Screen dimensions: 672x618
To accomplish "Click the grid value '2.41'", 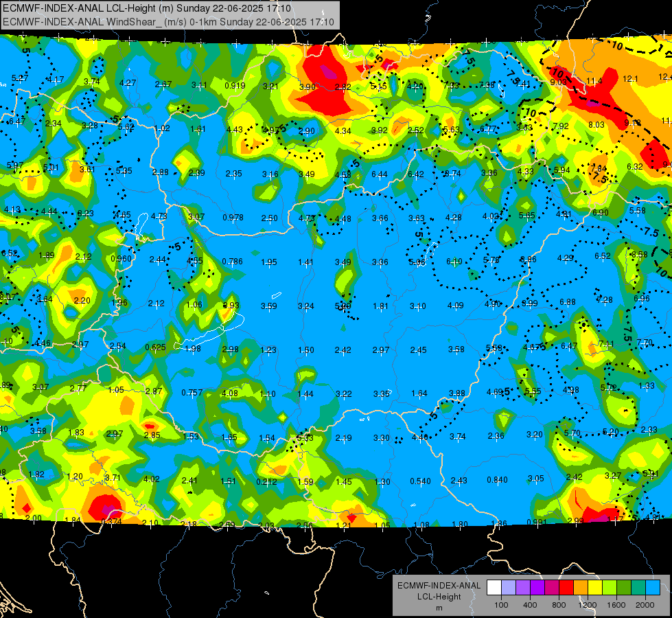I will click(189, 481).
